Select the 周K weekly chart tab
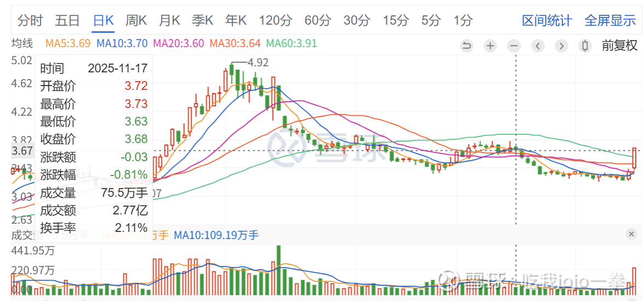Viewport: 644px width, 301px height. click(x=136, y=21)
